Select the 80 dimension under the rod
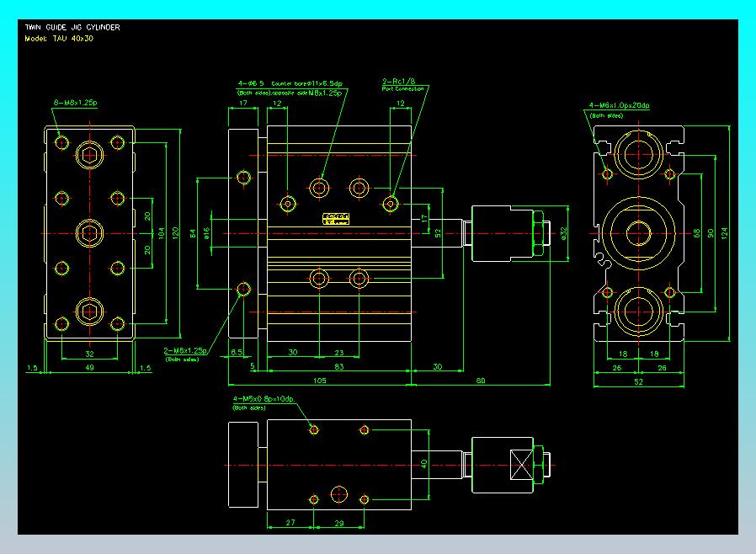The width and height of the screenshot is (756, 554). (x=481, y=380)
